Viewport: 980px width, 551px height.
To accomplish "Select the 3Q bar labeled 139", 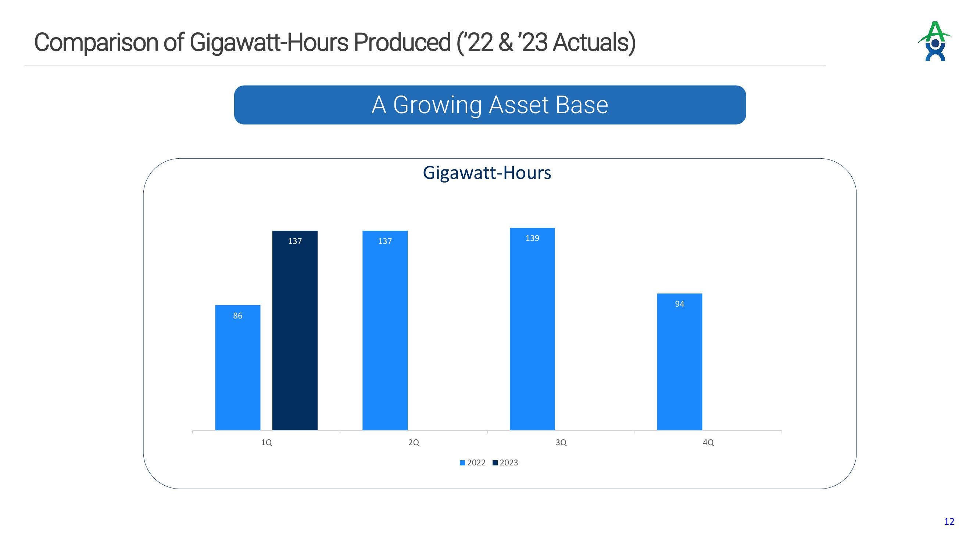I will click(532, 329).
